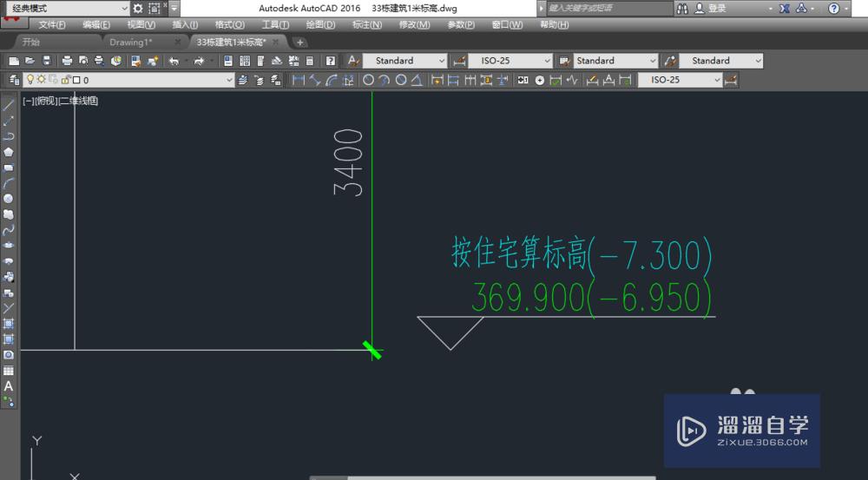Click the Linear dimension icon
This screenshot has width=868, height=480.
click(299, 80)
